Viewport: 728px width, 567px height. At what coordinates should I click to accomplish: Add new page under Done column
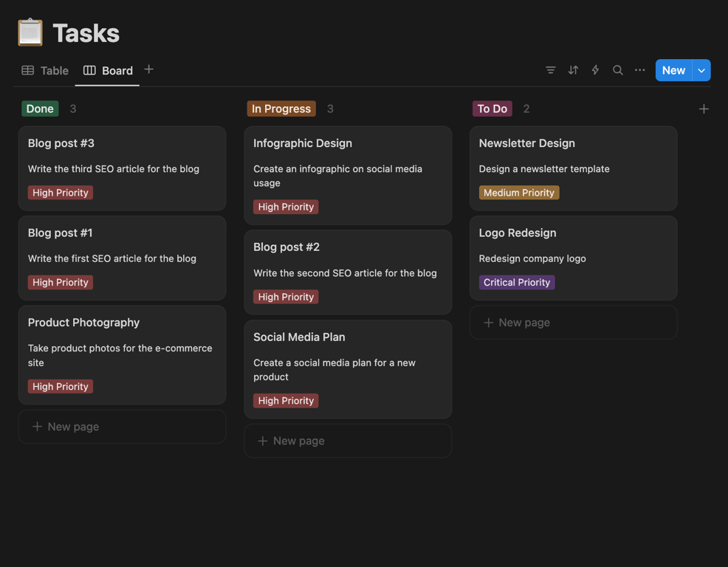coord(122,427)
